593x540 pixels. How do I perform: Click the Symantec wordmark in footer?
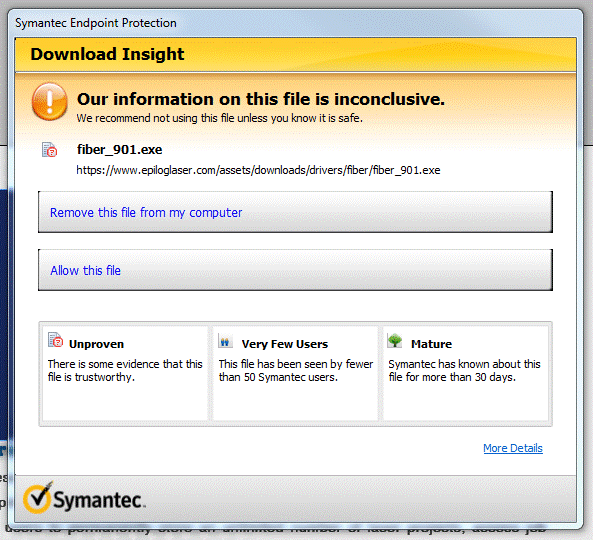pos(99,500)
